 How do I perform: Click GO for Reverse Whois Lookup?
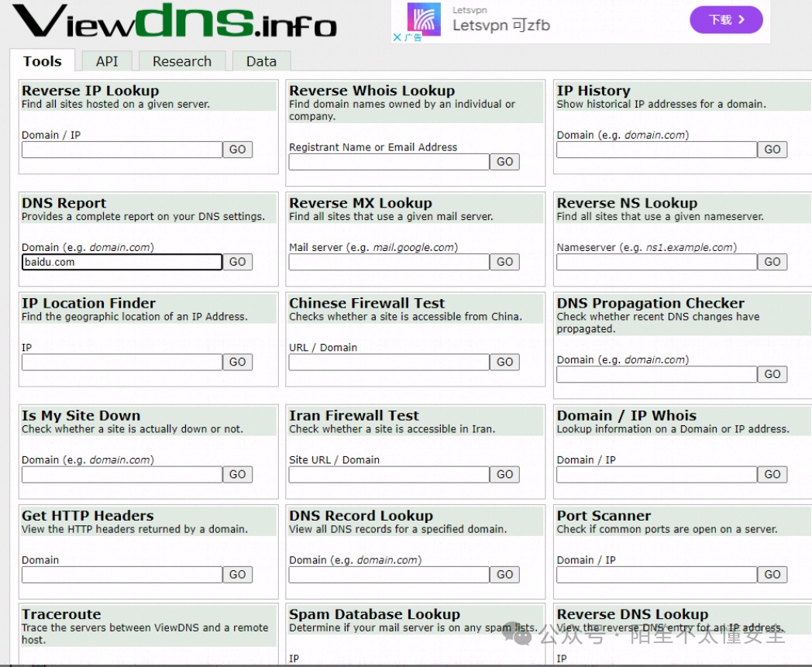click(504, 161)
